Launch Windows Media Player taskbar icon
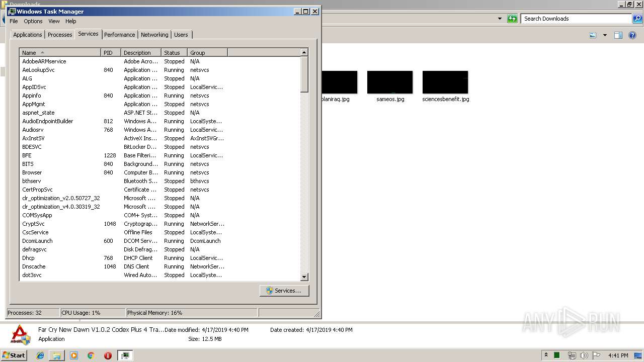Viewport: 644px width, 362px height. point(74,355)
